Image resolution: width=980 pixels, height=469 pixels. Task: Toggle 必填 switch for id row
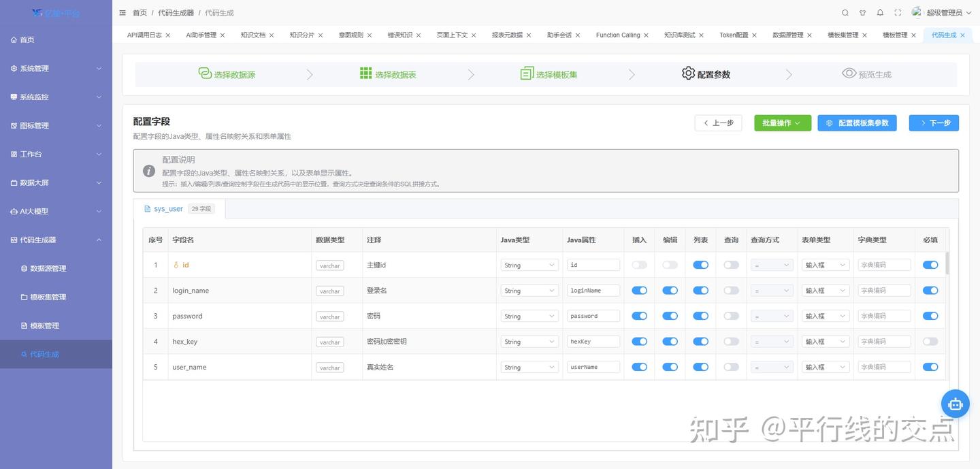coord(930,265)
